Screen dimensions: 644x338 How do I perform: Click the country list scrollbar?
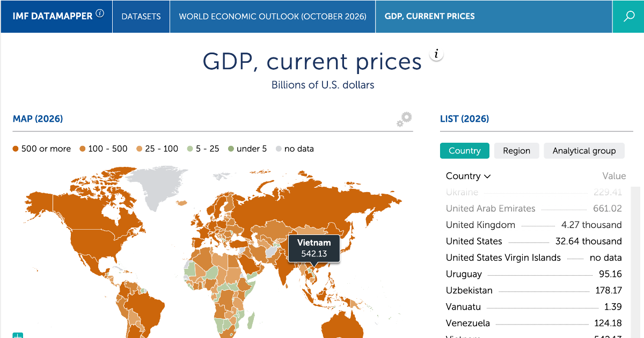point(635,262)
